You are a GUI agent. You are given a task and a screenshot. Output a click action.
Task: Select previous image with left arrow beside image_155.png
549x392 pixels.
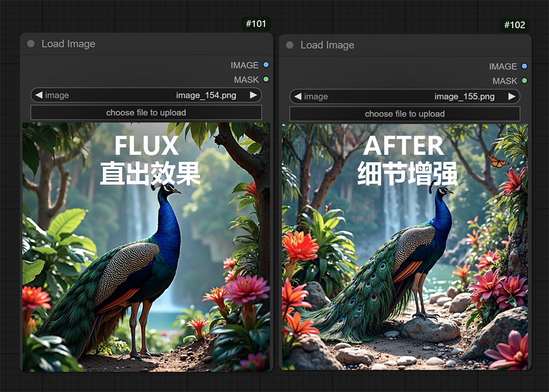click(298, 96)
